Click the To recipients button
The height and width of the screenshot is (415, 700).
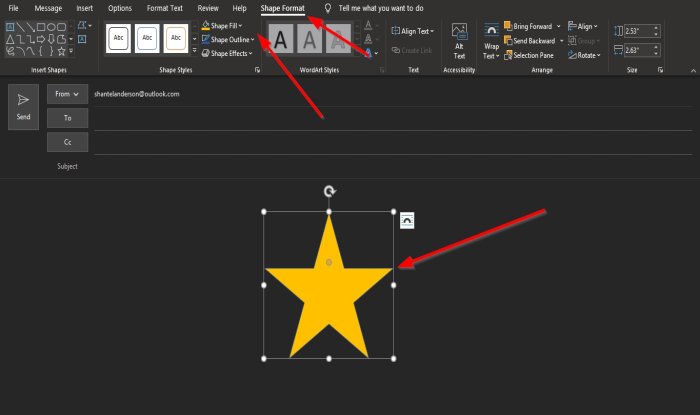coord(67,118)
